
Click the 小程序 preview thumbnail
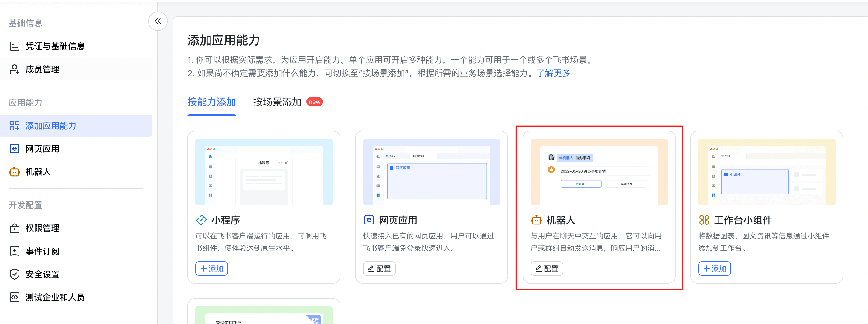(264, 172)
